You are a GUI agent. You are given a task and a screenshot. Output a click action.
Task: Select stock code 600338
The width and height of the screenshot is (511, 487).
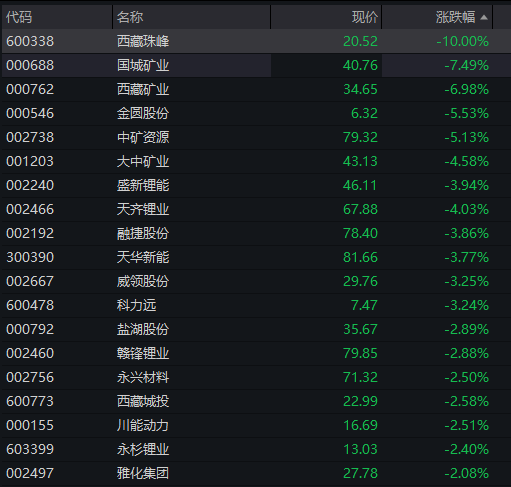pos(30,41)
